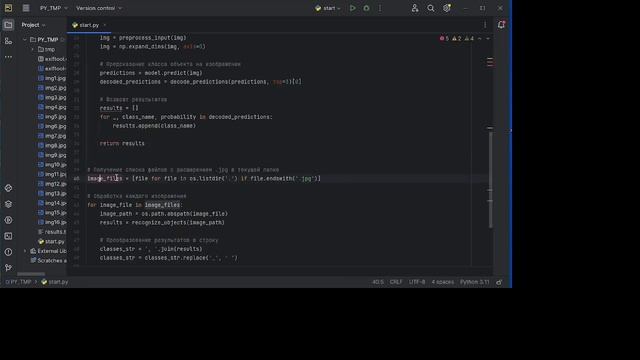
Task: Expand the tmp folder
Action: 33,49
